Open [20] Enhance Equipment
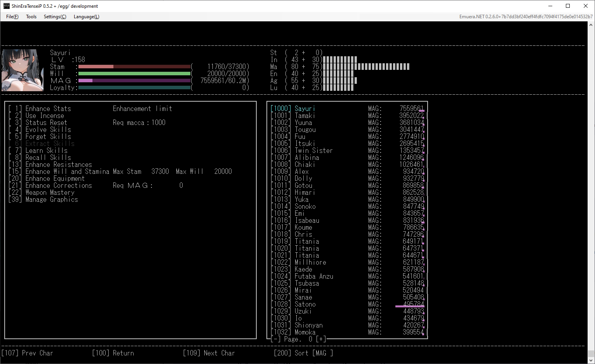The width and height of the screenshot is (595, 364). tap(47, 179)
